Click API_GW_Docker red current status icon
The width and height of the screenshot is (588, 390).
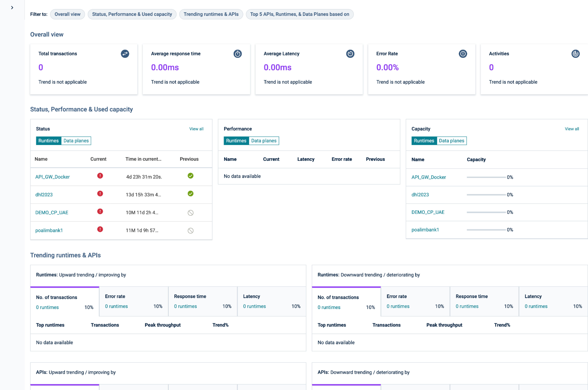[100, 176]
